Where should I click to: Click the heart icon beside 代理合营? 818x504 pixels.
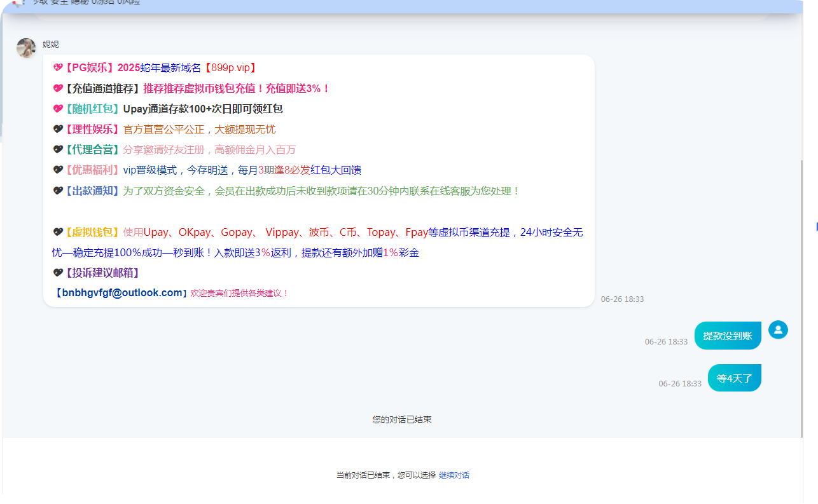click(x=58, y=150)
